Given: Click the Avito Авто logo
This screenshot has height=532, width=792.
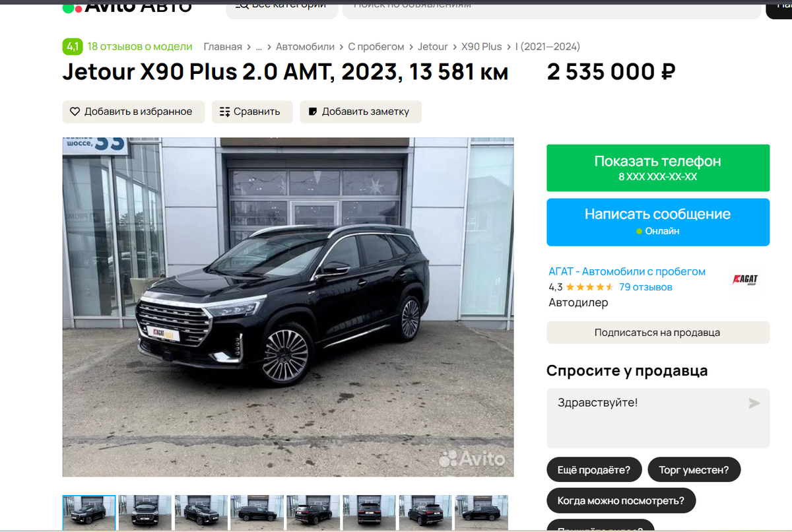Looking at the screenshot, I should [x=127, y=6].
